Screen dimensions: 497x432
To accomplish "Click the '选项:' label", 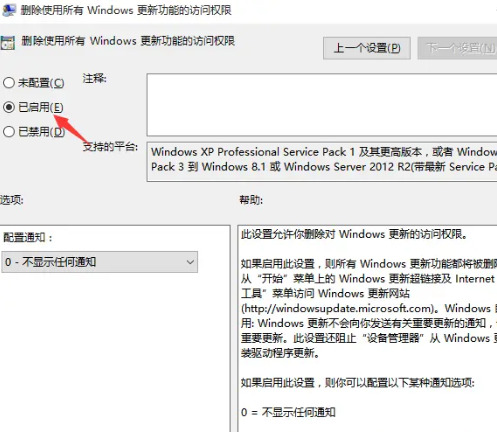I will point(12,200).
